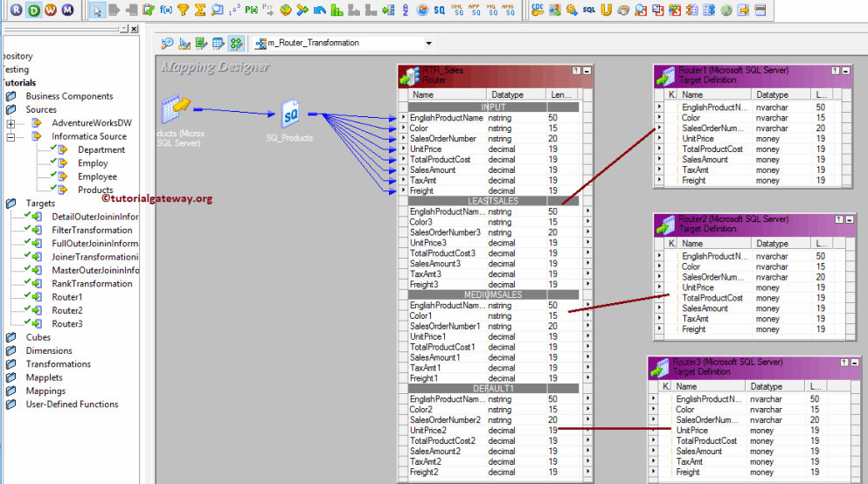The height and width of the screenshot is (484, 868).
Task: Click the MEDIUMSALES group header in Router
Action: (493, 294)
